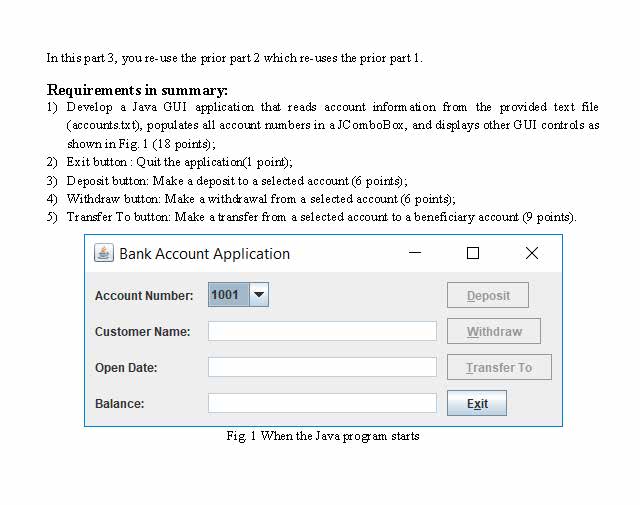Click the Transfer To button
This screenshot has width=640, height=505.
tap(498, 367)
